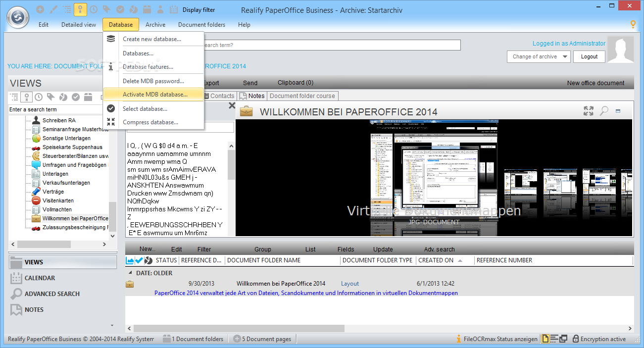Open the Display filter option

point(198,10)
